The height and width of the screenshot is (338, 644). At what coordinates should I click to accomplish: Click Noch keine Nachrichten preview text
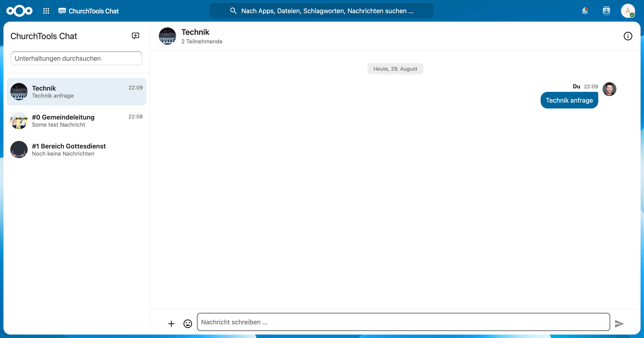tap(63, 153)
